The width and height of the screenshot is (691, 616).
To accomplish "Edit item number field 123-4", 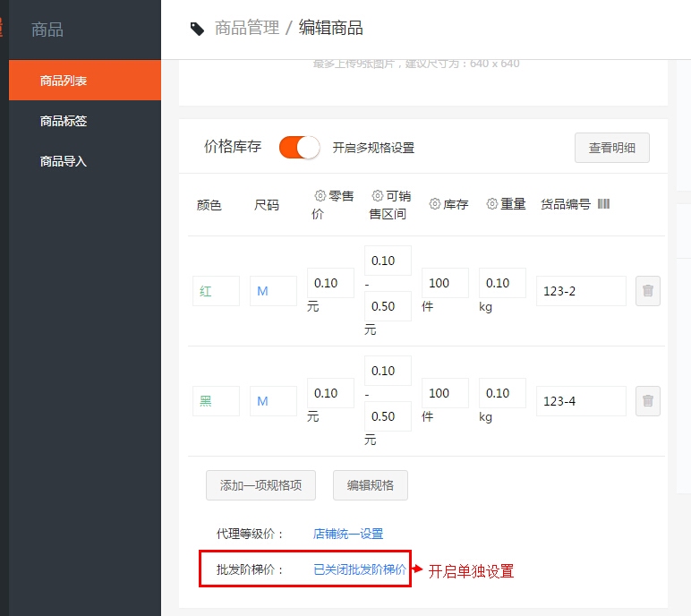I will tap(581, 401).
